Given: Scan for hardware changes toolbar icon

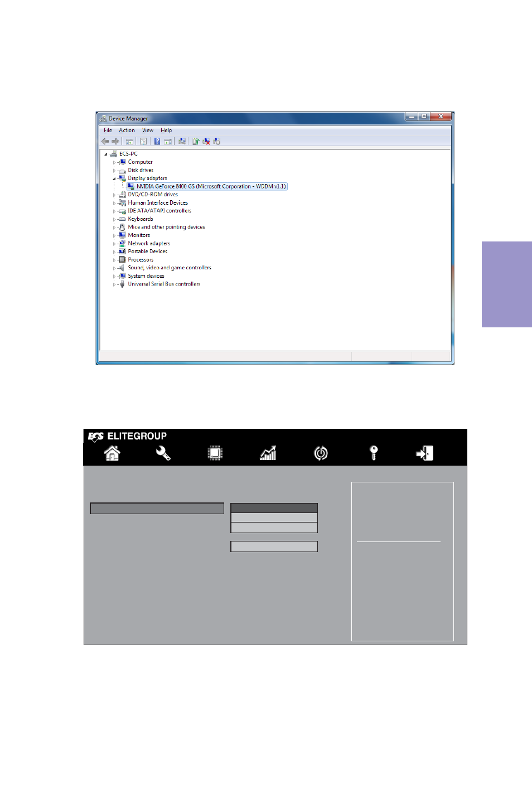Looking at the screenshot, I should pyautogui.click(x=182, y=142).
